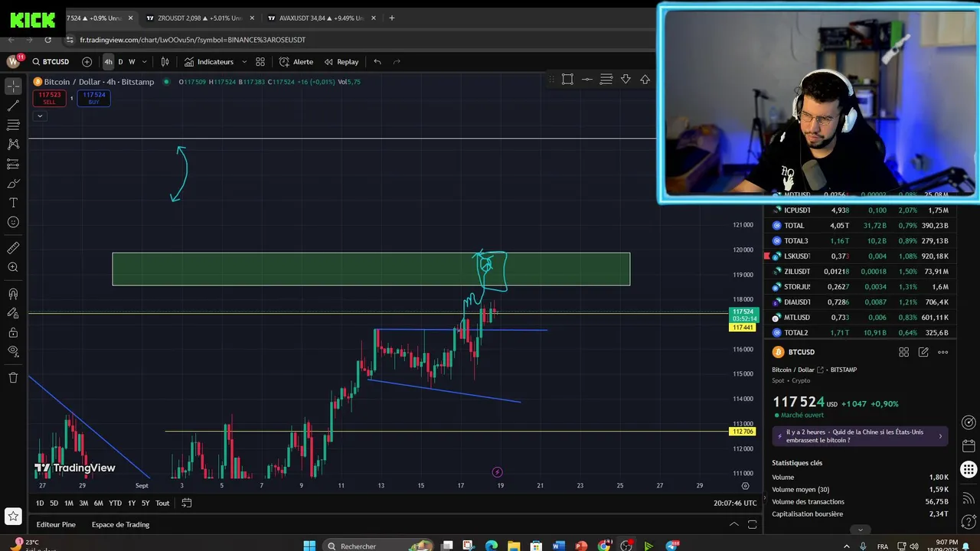
Task: Open the Indicateurs menu
Action: [208, 62]
